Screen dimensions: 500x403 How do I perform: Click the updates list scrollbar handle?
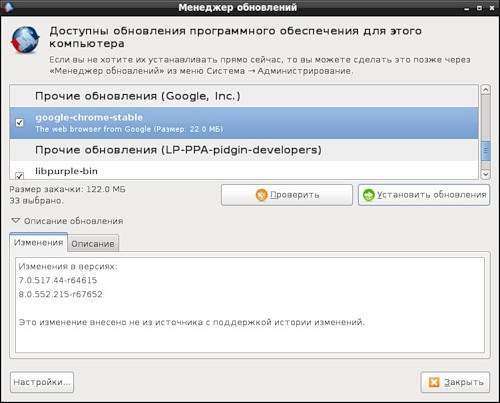pyautogui.click(x=485, y=151)
